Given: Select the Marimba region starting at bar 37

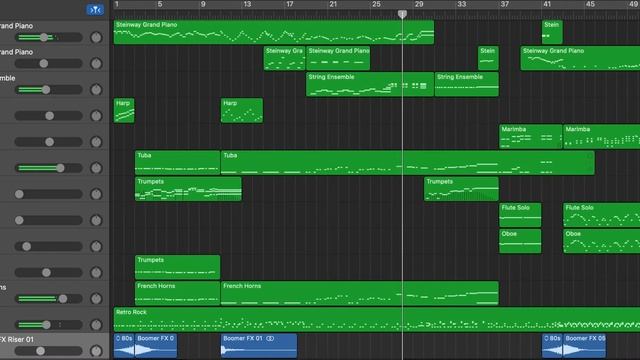Looking at the screenshot, I should [x=531, y=137].
